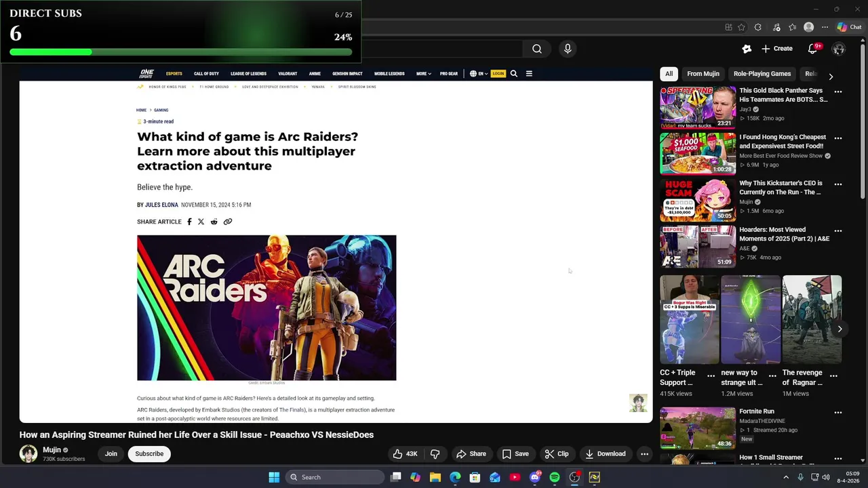Open 'How 1 Small Streamer' video title
Screen dimensions: 868x488
point(771,457)
